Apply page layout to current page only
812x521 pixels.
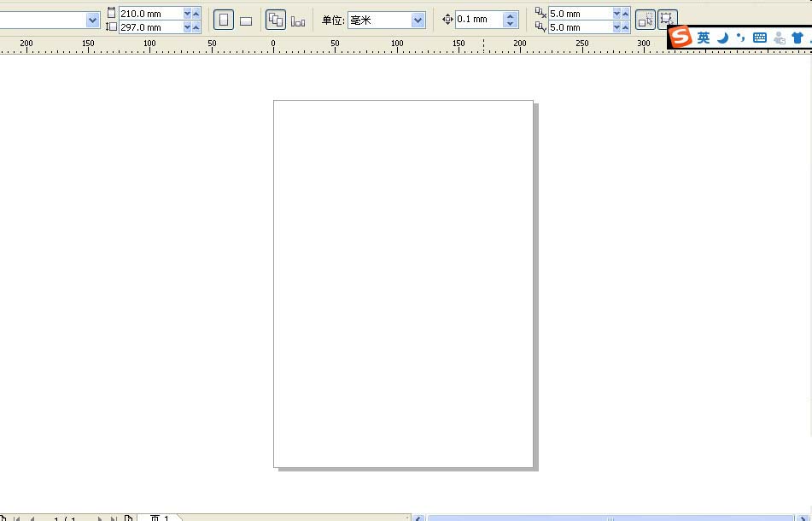tap(298, 20)
